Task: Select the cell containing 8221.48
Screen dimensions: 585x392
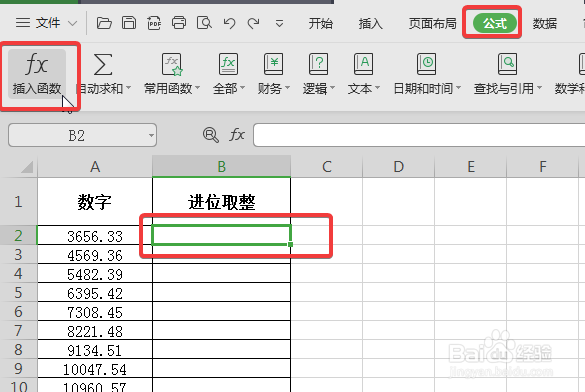Action: pos(95,330)
